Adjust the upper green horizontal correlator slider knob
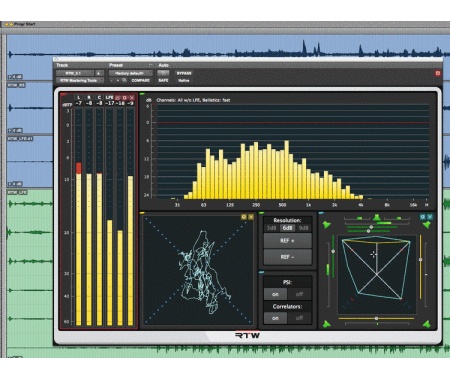Screen dimensions: 450x380 click(372, 227)
